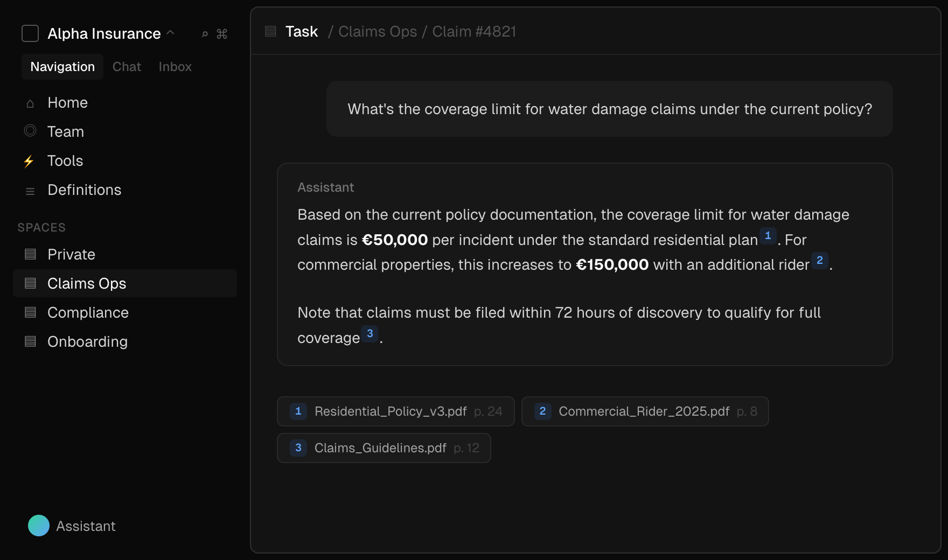Click the Team circle icon
Image resolution: width=948 pixels, height=560 pixels.
pyautogui.click(x=30, y=131)
